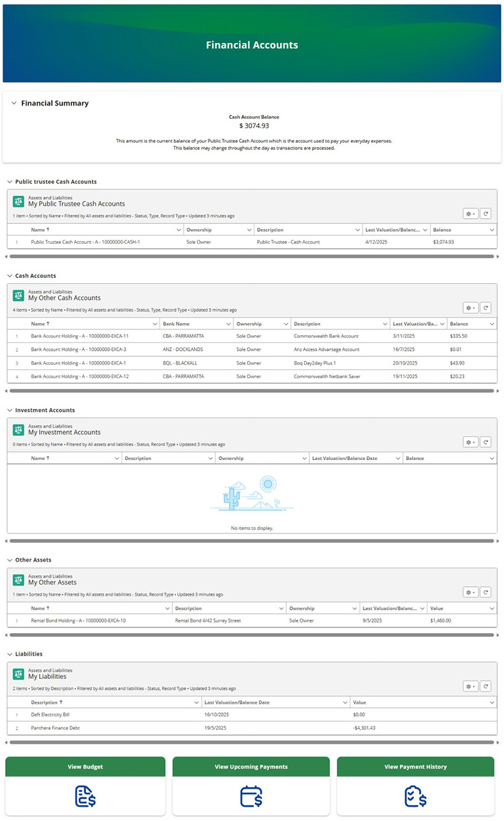Open Value column dropdown in Liabilities table
This screenshot has height=821, width=504.
click(492, 703)
